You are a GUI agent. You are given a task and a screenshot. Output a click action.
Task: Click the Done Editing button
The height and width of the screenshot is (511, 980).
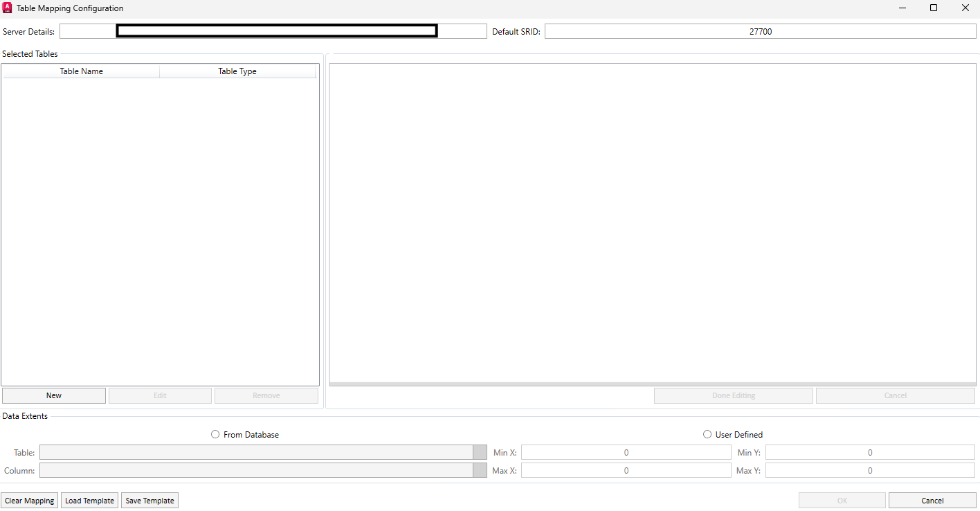[733, 395]
